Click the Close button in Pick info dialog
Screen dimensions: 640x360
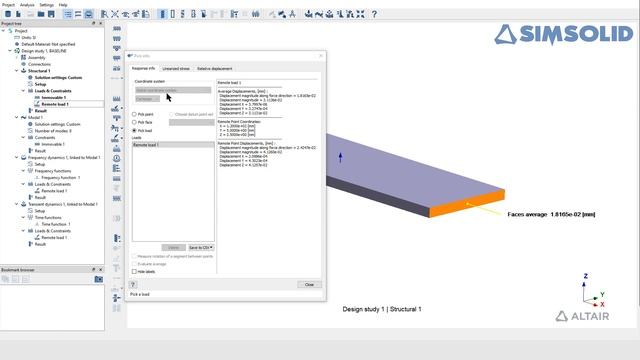tap(309, 284)
